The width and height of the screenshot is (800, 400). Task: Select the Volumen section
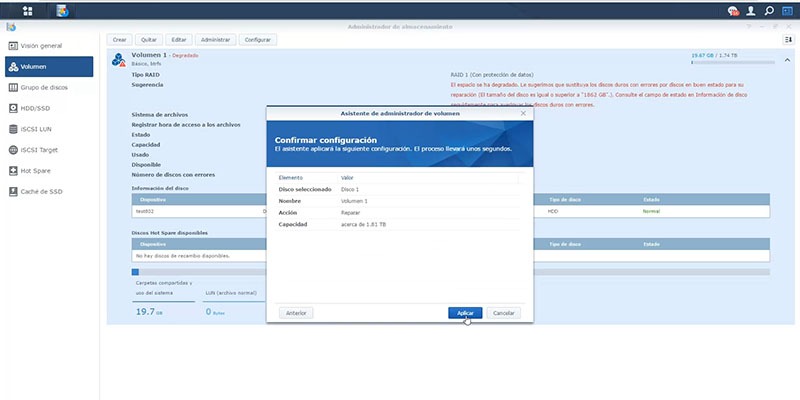click(x=49, y=67)
